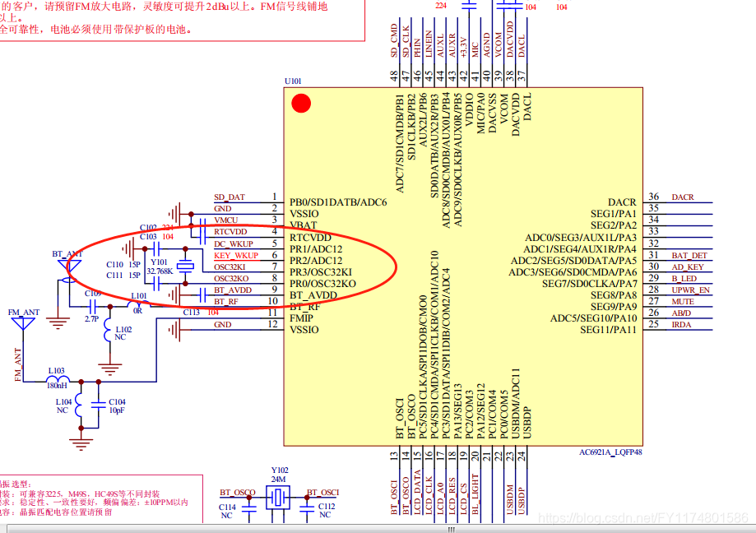
Task: Select the LCD_DATA net label at pin 15
Action: 417,493
